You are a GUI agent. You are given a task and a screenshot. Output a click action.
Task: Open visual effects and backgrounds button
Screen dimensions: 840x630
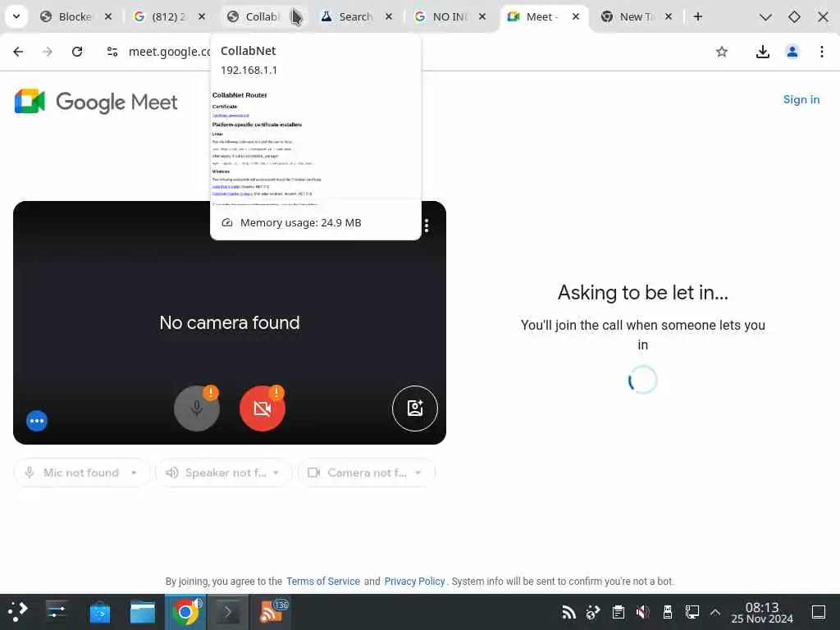click(414, 409)
